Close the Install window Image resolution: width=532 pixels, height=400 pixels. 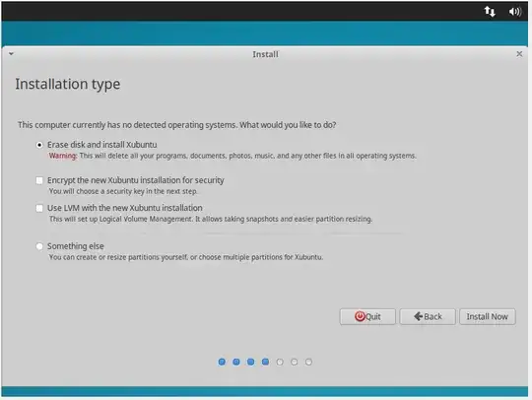[x=519, y=54]
